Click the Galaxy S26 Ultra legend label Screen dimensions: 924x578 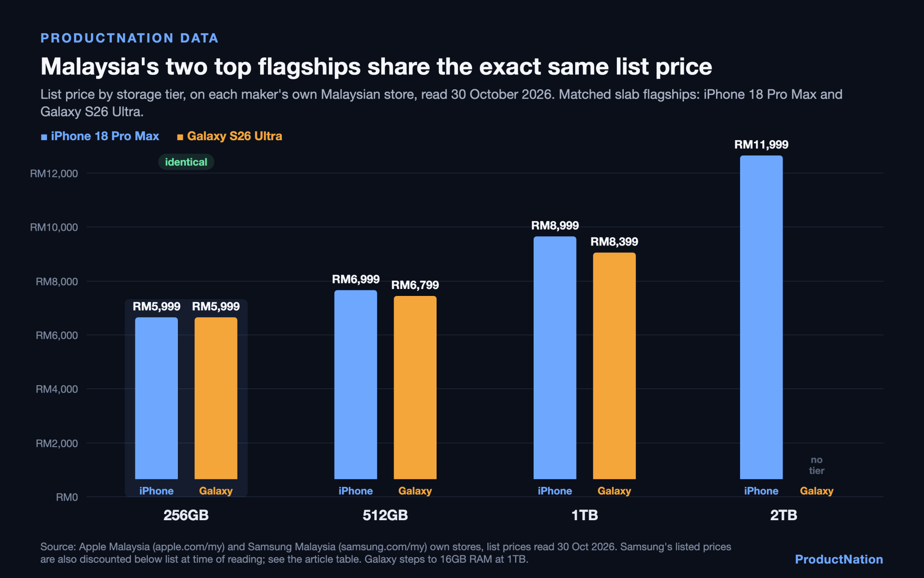point(234,136)
